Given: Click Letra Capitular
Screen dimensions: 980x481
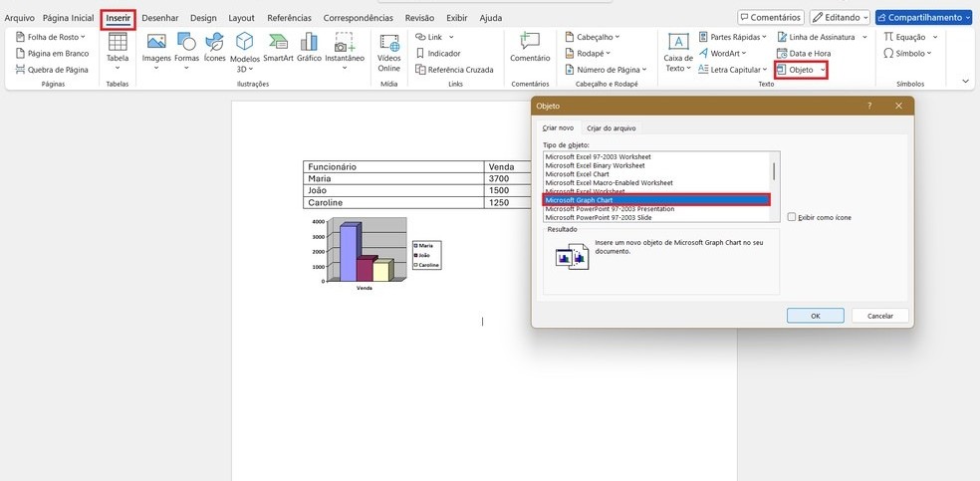Looking at the screenshot, I should (x=732, y=70).
